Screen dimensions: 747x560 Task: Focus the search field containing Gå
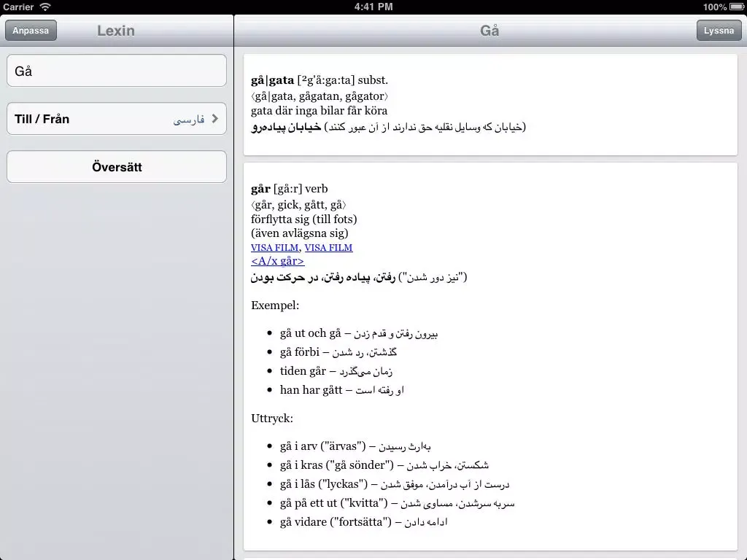point(117,71)
